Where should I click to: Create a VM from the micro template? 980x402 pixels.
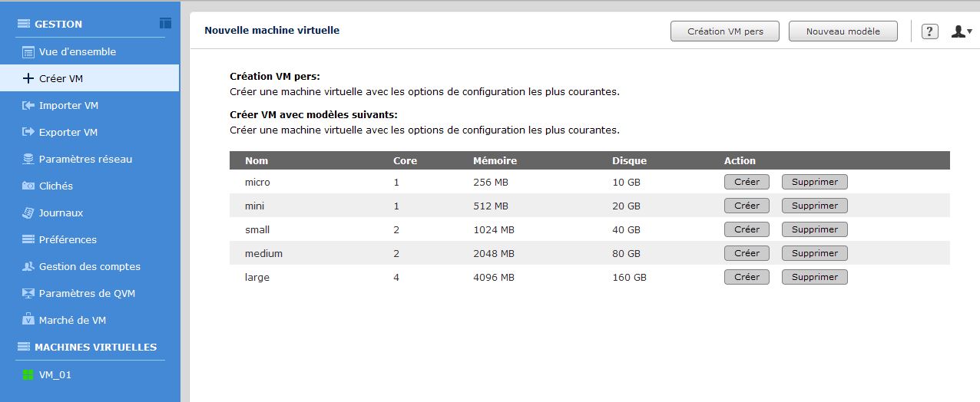(746, 183)
